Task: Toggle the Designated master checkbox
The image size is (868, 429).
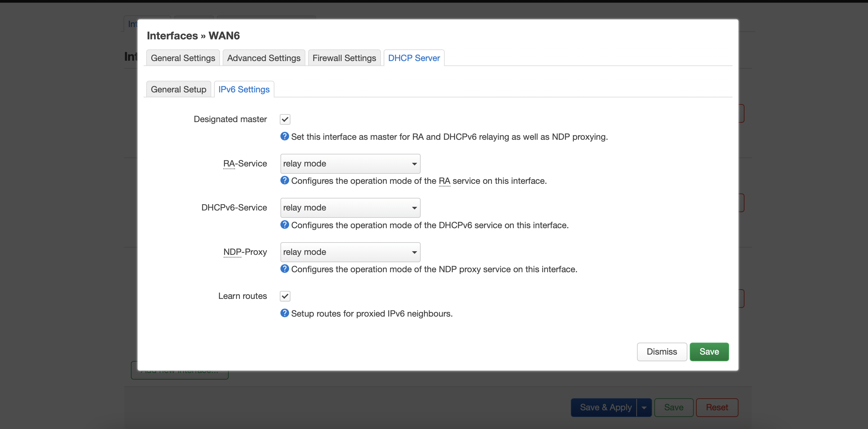Action: tap(285, 119)
